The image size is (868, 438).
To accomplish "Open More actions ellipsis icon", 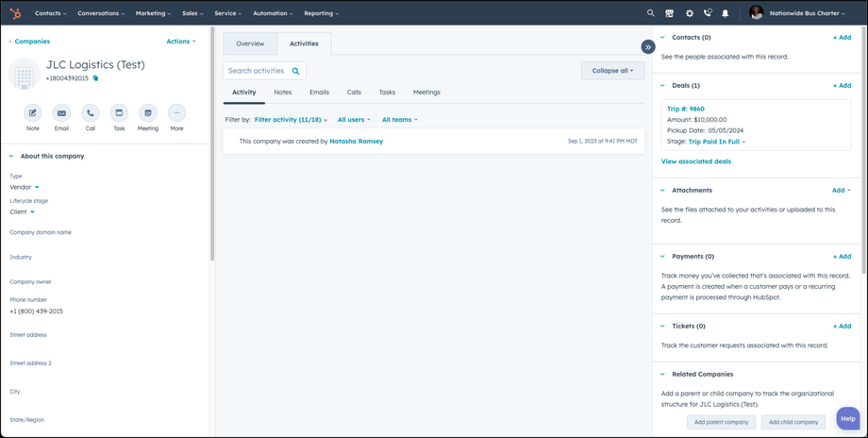I will coord(176,113).
